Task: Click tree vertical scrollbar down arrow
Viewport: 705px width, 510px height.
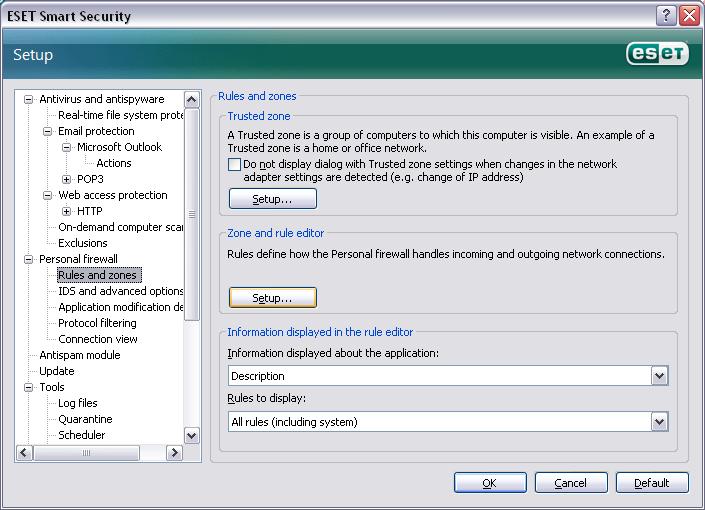Action: [x=192, y=435]
